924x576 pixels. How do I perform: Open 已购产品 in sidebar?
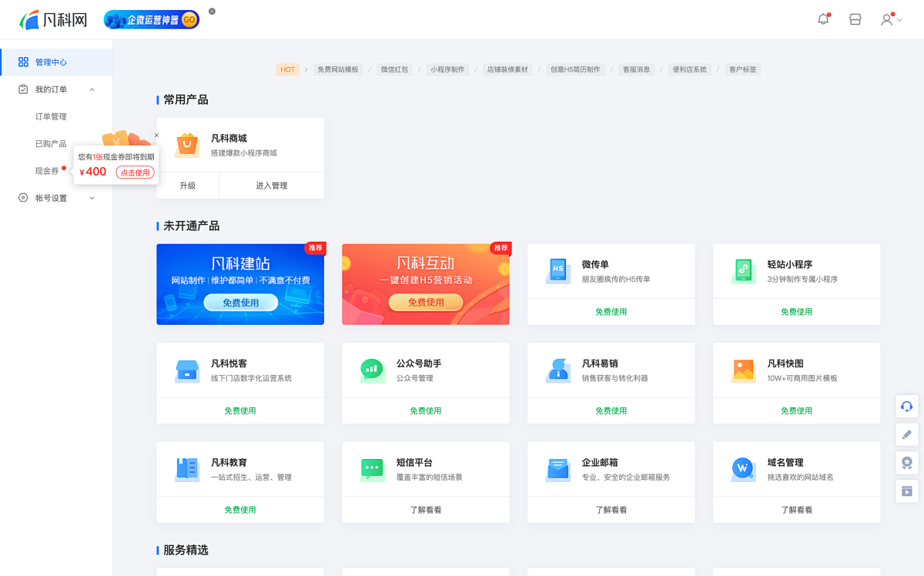[51, 143]
